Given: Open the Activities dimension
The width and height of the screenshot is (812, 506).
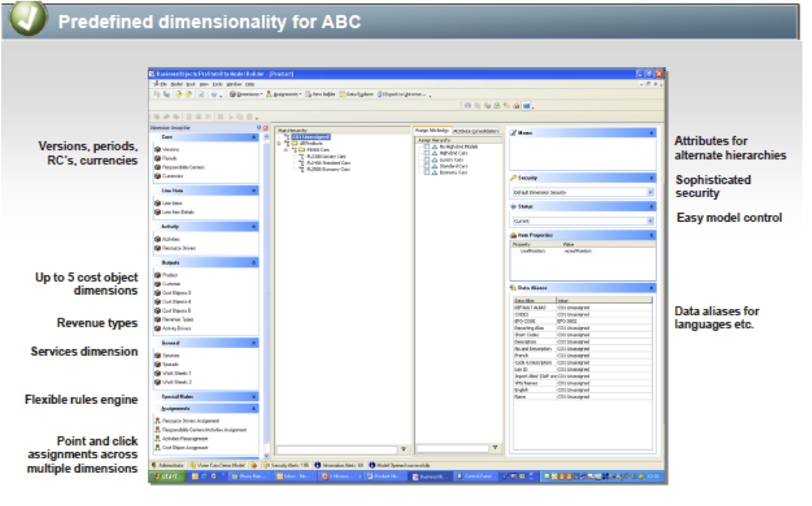Looking at the screenshot, I should [168, 239].
